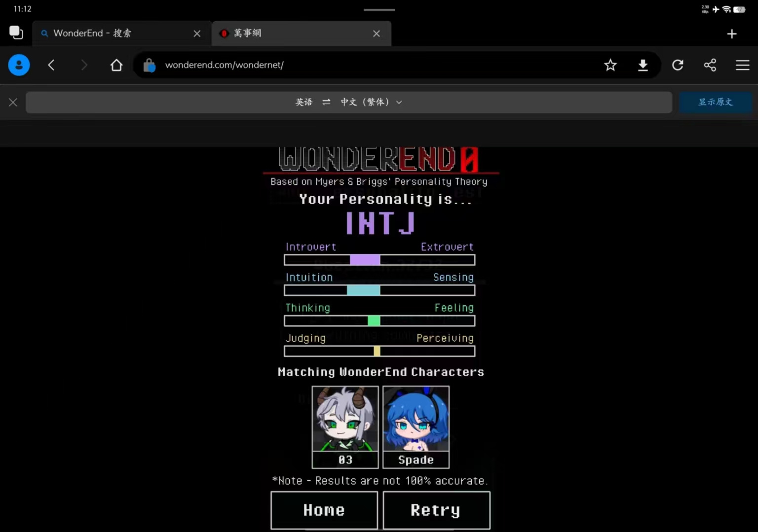This screenshot has width=758, height=532.
Task: Bookmark this page with the star
Action: 610,65
